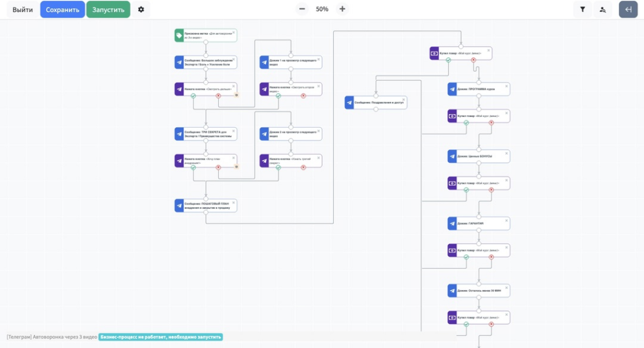
Task: Select Telegram icon of Дожим: Ценные БОНУСЫ
Action: [x=452, y=156]
